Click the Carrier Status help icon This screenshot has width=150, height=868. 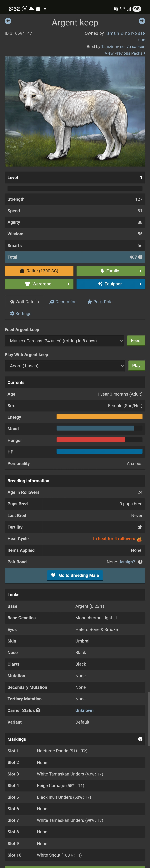38,710
